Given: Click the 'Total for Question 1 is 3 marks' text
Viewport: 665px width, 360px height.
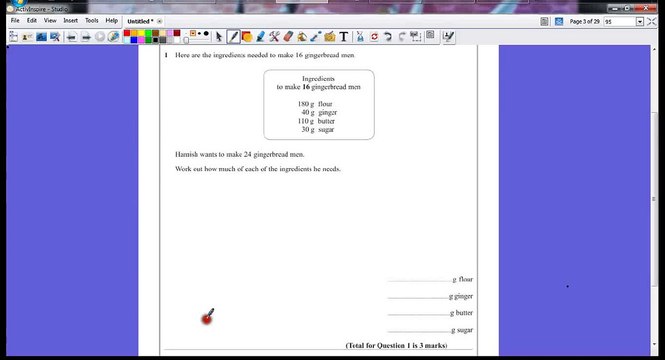Looking at the screenshot, I should [x=396, y=346].
